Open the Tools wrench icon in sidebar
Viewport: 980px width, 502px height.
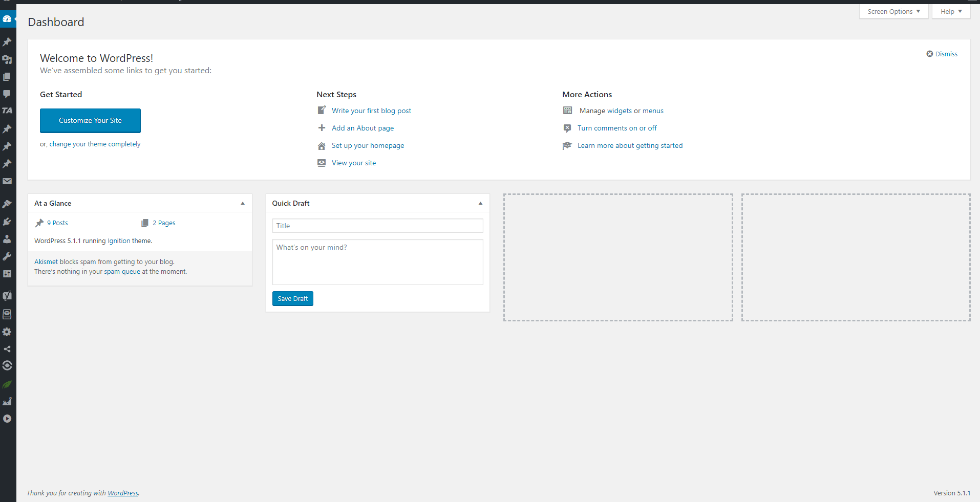pyautogui.click(x=7, y=256)
